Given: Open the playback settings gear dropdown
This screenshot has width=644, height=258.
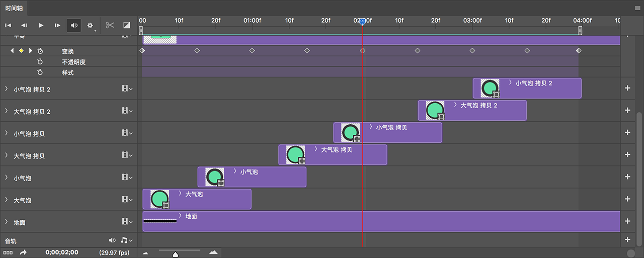Looking at the screenshot, I should pos(91,25).
